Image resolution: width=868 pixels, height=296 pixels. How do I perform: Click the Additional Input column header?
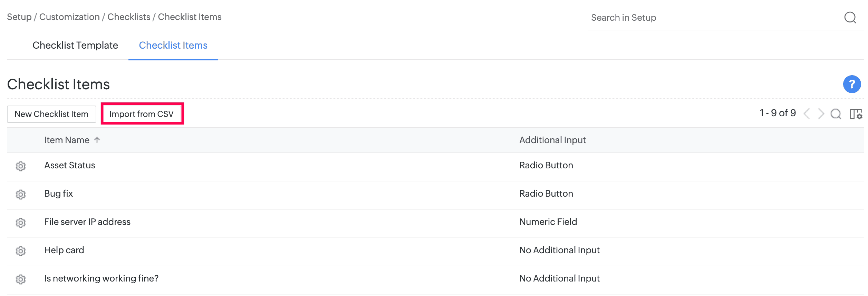552,140
